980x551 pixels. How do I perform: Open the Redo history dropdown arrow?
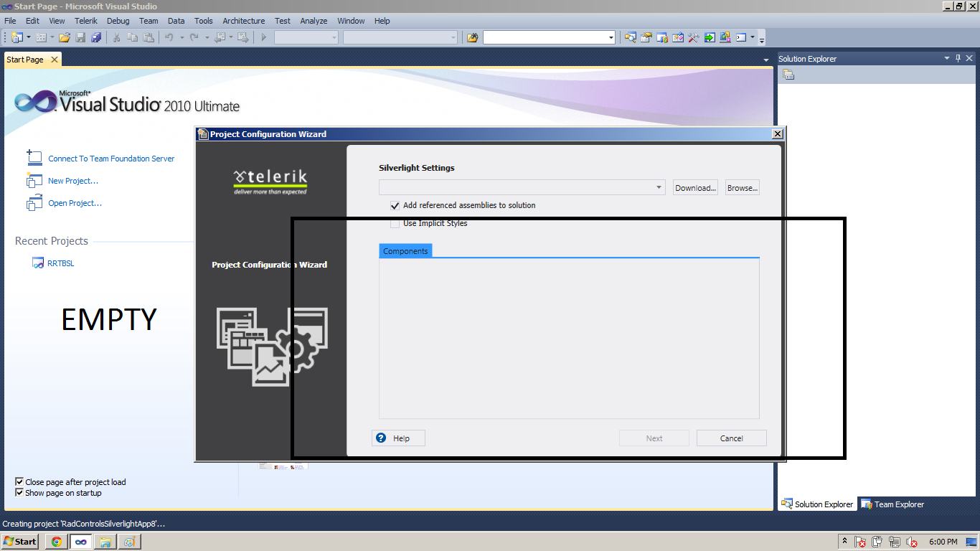pos(207,37)
